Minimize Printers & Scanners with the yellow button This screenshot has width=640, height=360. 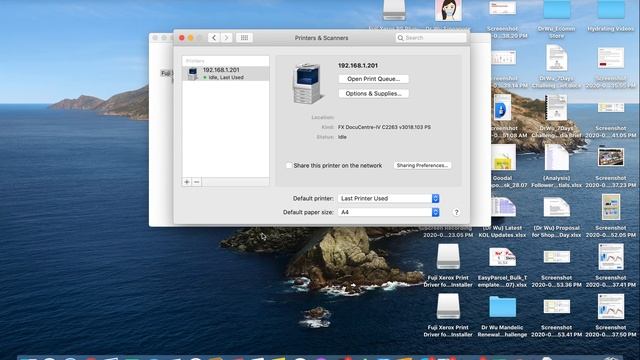(191, 38)
